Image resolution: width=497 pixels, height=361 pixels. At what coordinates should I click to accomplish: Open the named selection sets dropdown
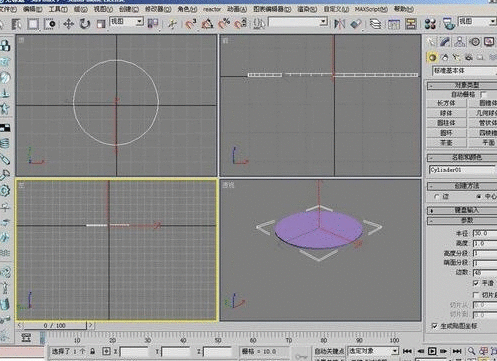[x=298, y=22]
